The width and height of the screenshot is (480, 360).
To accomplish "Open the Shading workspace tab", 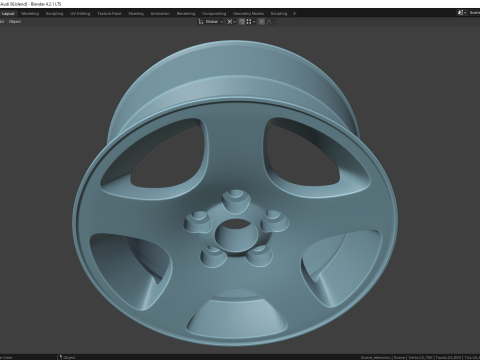I will [136, 14].
